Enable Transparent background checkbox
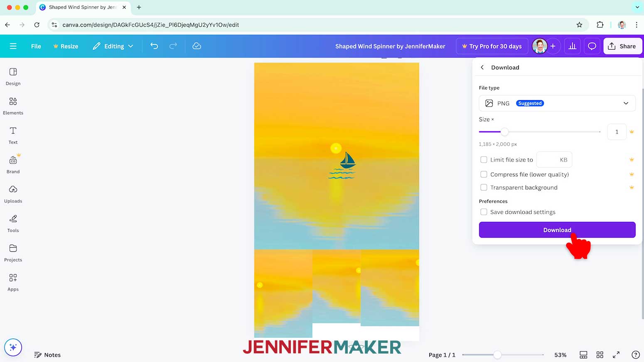 pos(484,187)
